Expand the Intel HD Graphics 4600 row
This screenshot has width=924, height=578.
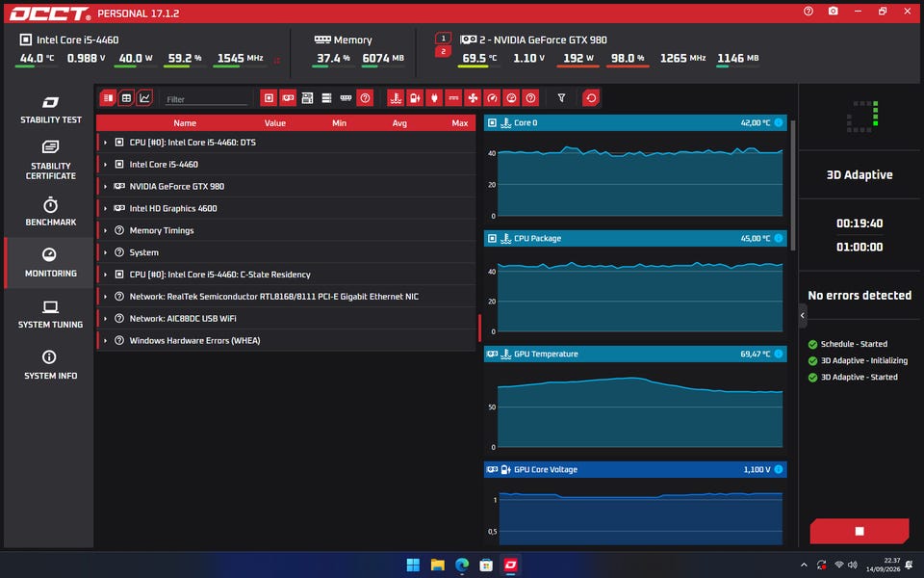tap(106, 208)
